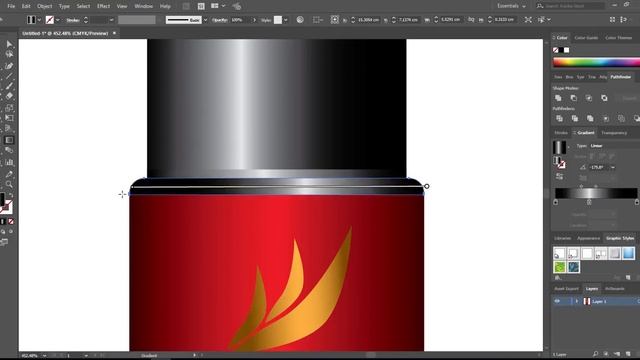Click the Arrange Documents icon

coord(215,6)
